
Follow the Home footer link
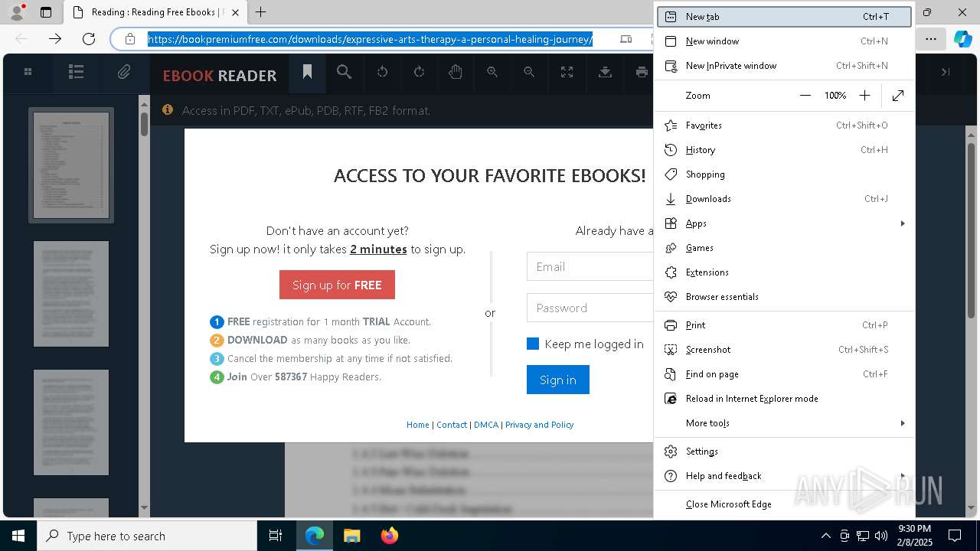coord(418,425)
